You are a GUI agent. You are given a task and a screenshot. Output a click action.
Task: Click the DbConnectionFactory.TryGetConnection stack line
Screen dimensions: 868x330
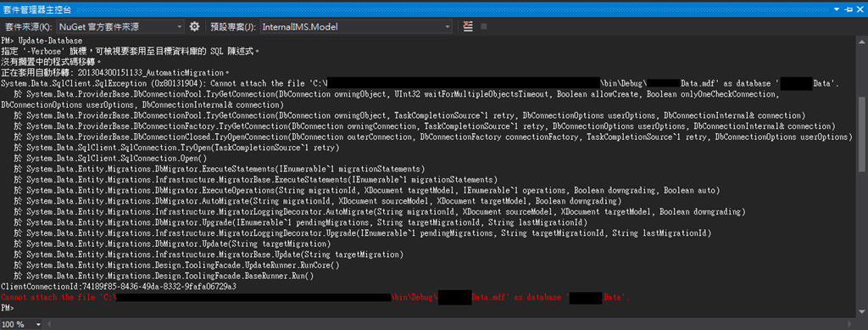click(426, 126)
